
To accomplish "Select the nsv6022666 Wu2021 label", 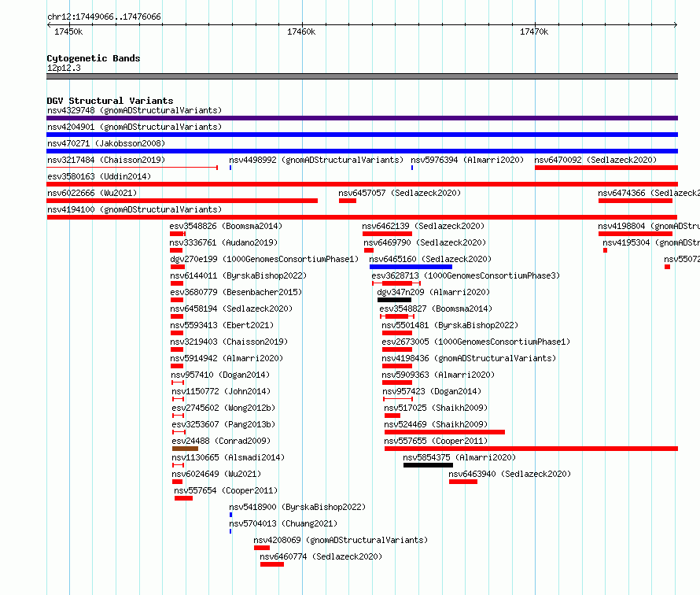I will [x=92, y=193].
